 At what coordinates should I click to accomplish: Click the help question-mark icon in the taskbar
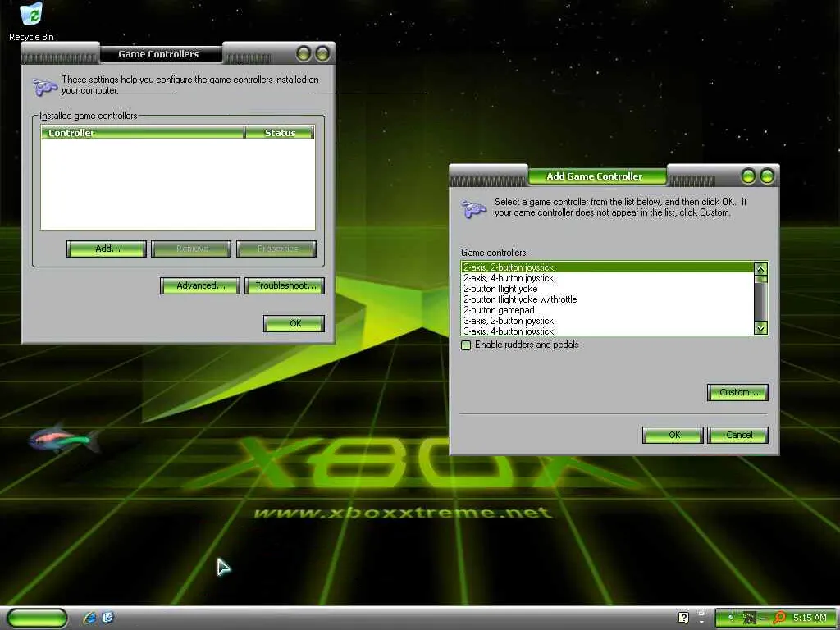pos(683,618)
